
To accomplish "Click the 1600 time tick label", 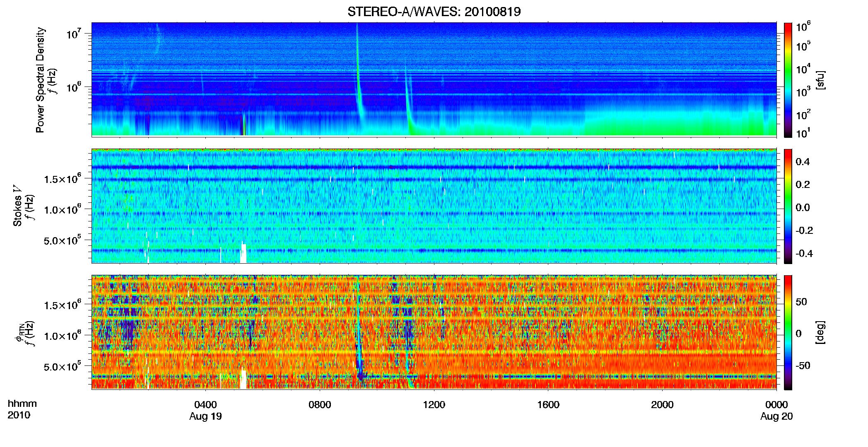I will point(548,405).
